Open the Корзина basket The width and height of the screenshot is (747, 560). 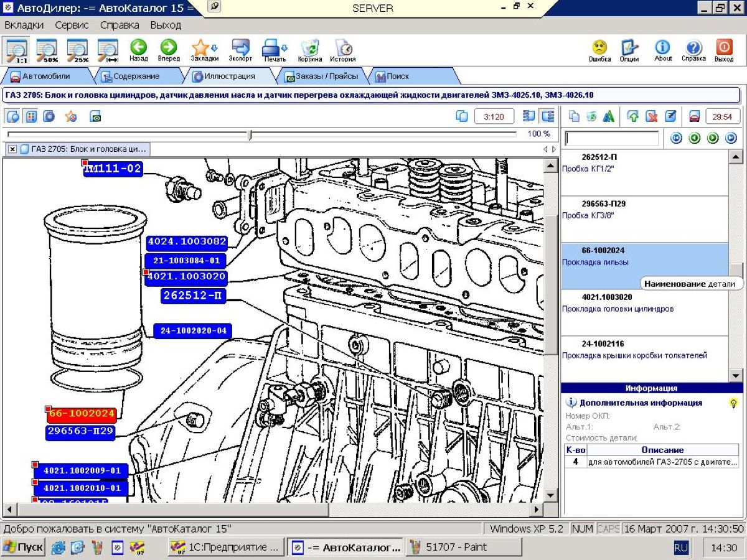pyautogui.click(x=309, y=50)
